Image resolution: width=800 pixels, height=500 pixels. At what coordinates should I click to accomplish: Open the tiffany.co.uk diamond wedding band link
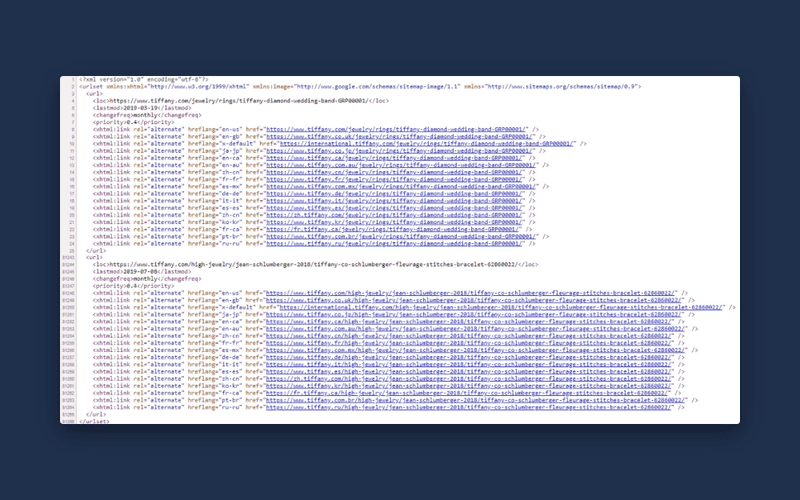point(401,137)
